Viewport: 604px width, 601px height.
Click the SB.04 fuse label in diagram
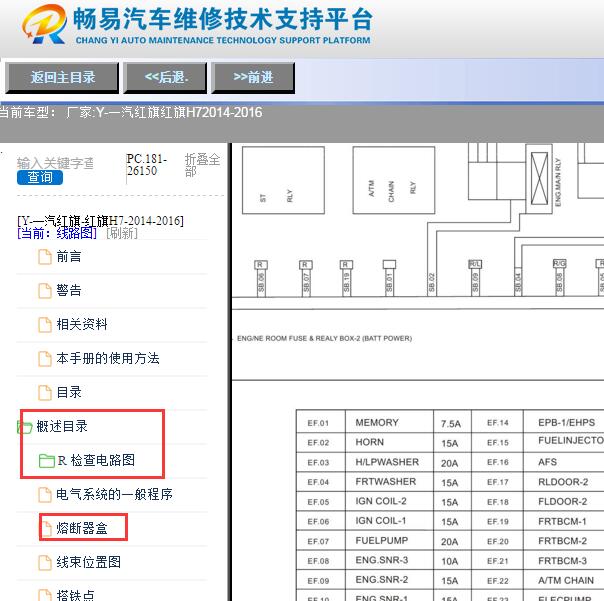pos(518,283)
